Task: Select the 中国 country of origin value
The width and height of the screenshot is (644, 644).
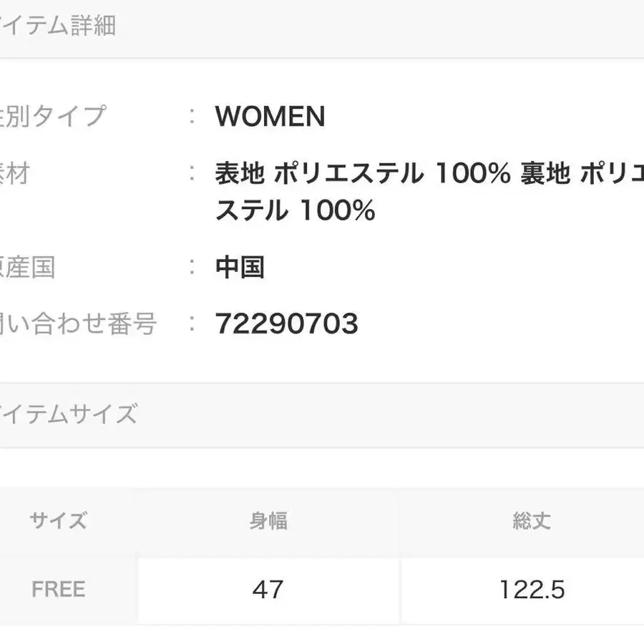Action: [x=240, y=268]
